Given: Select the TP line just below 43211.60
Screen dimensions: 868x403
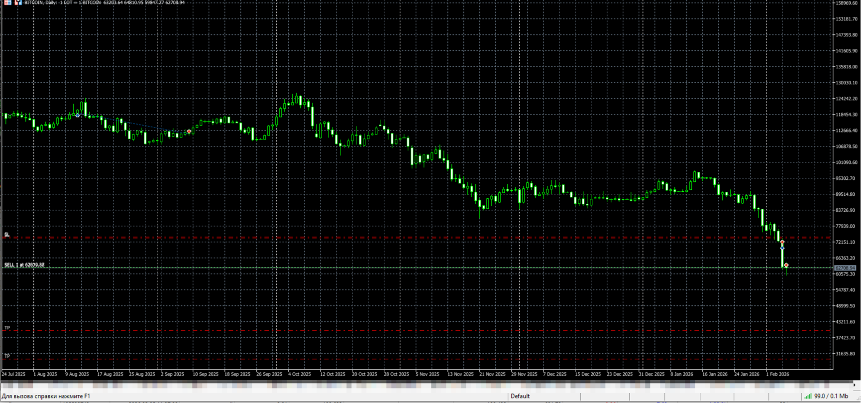Looking at the screenshot, I should click(417, 331).
